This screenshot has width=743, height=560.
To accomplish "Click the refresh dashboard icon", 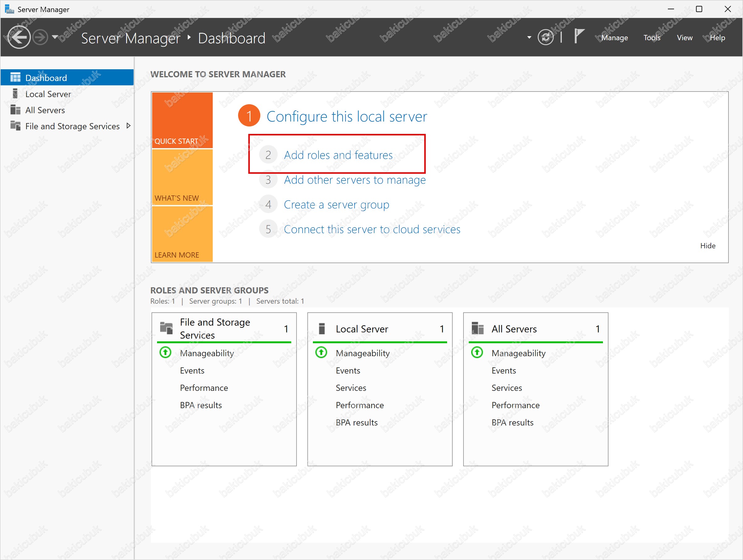I will (x=545, y=37).
